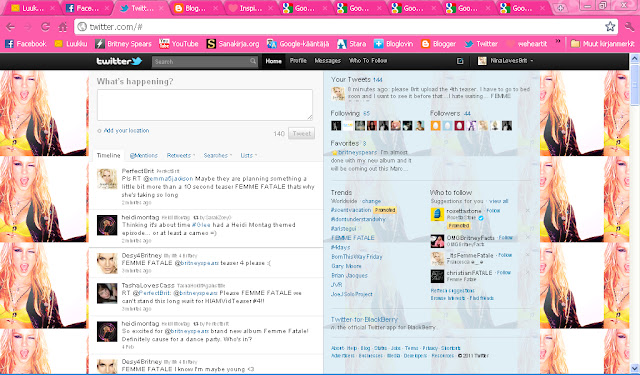Open Google-kääntäjä bookmark
This screenshot has height=375, width=640.
298,44
